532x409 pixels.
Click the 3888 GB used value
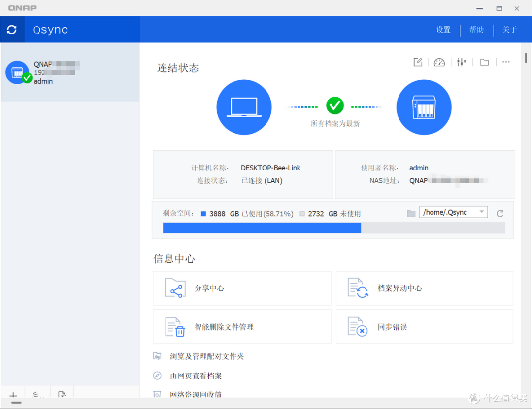tap(224, 214)
